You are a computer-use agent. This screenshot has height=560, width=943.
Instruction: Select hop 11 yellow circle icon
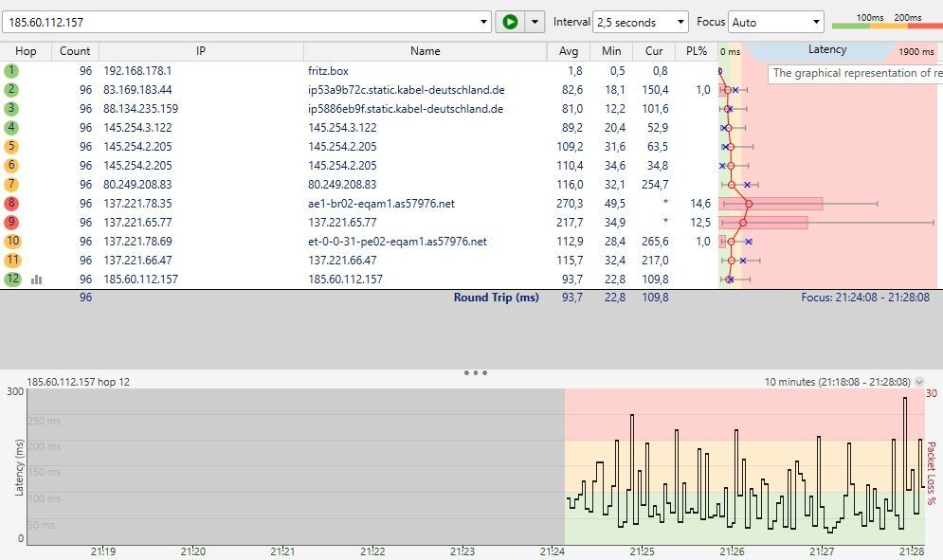(12, 260)
